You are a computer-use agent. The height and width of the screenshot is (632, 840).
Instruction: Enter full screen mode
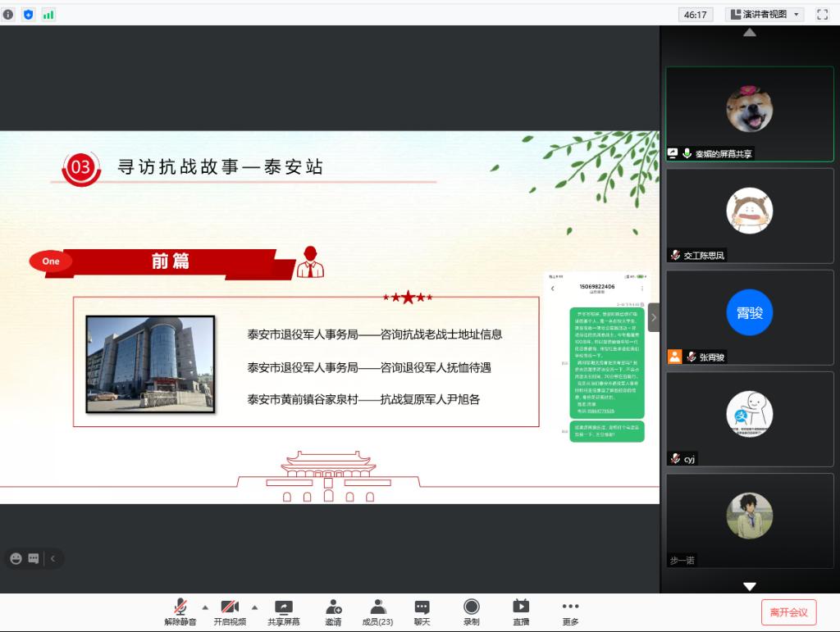point(822,14)
